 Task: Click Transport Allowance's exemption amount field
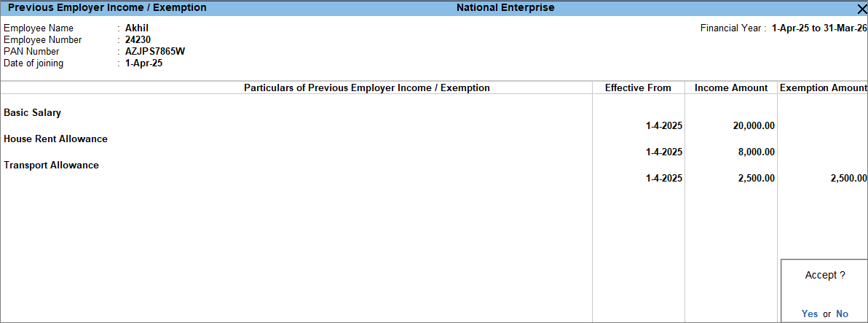(x=848, y=179)
